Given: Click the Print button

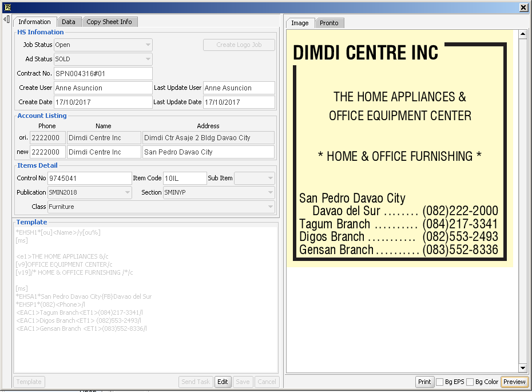Looking at the screenshot, I should 424,382.
